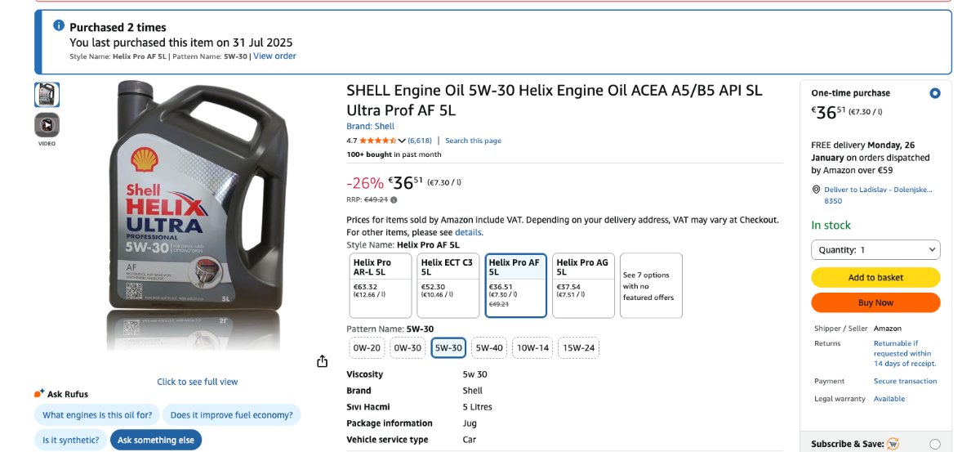This screenshot has width=980, height=452.
Task: Select One-time purchase radio button
Action: coord(935,93)
